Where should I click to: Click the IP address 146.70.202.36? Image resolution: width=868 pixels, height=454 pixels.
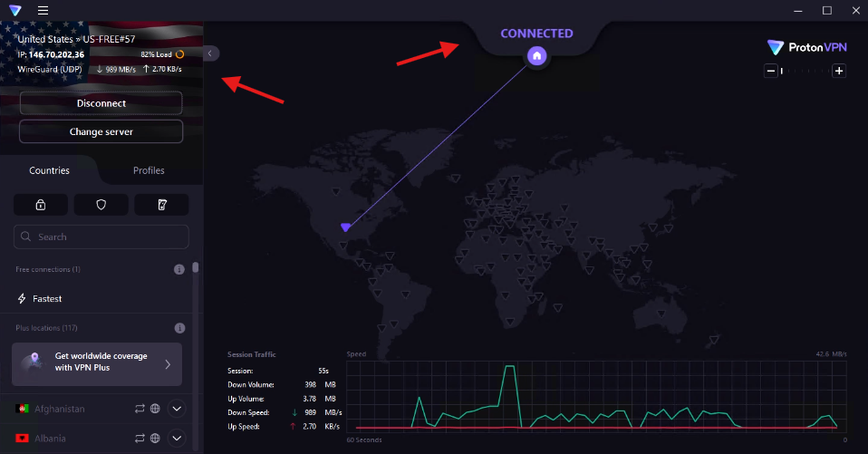[56, 54]
